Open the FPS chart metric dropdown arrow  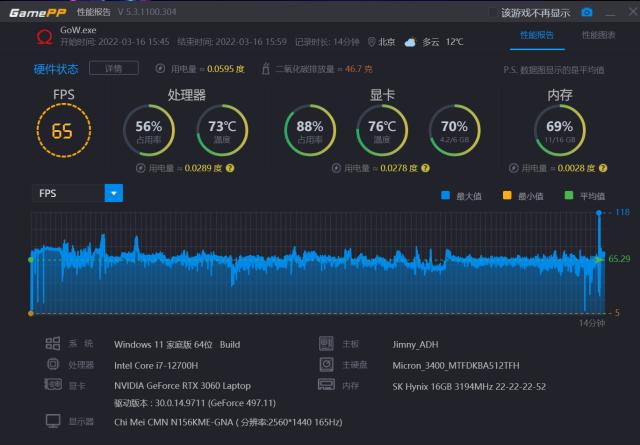tap(114, 193)
